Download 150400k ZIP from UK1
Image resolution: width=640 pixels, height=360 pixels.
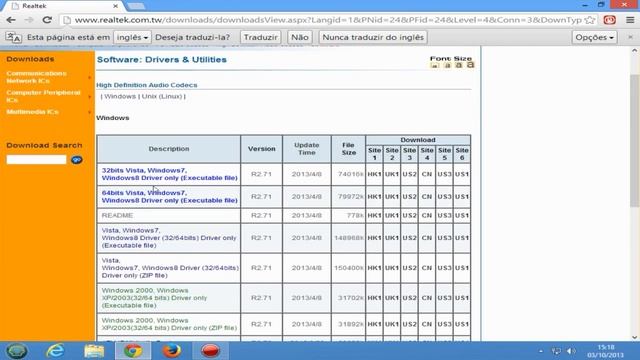(392, 268)
